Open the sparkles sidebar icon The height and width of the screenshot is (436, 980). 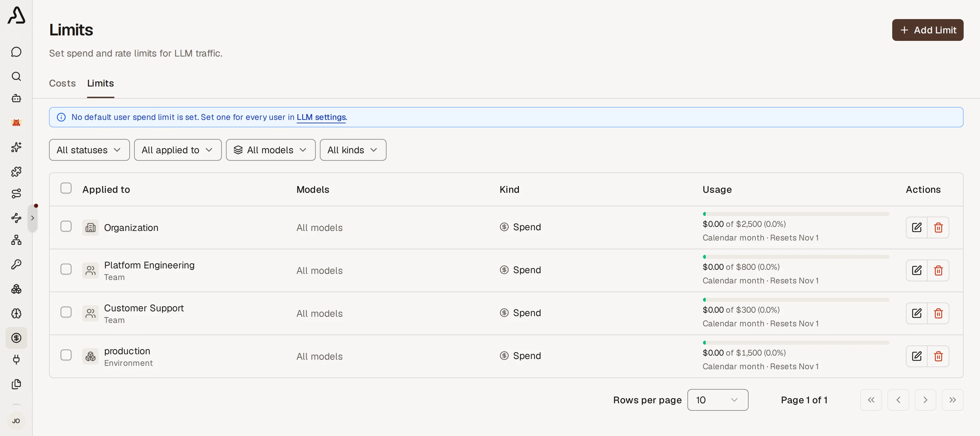point(16,147)
